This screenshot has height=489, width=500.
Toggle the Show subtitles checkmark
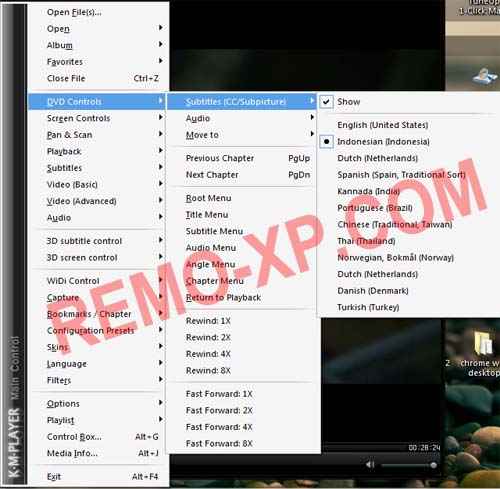tap(326, 102)
